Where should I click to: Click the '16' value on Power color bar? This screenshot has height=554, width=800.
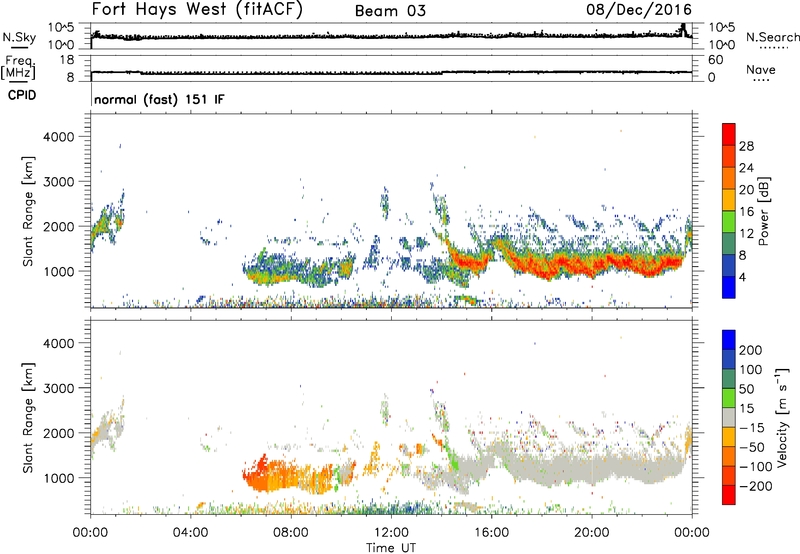746,212
